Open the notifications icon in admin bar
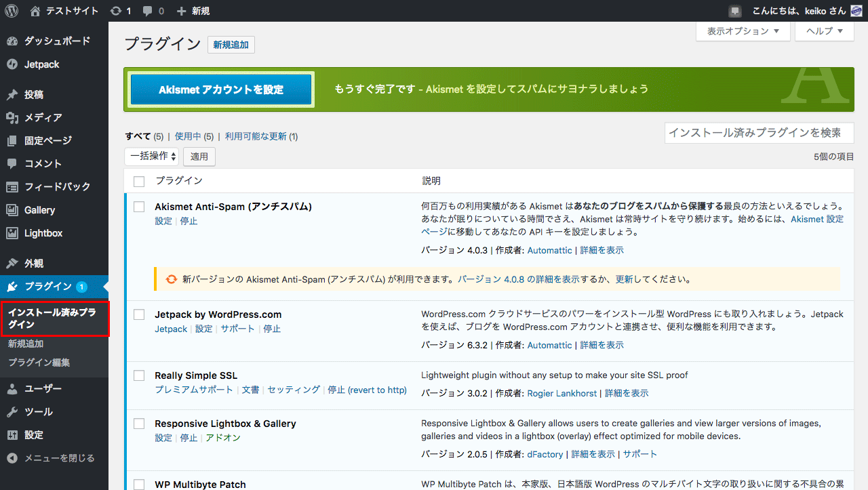The height and width of the screenshot is (490, 868). point(734,11)
